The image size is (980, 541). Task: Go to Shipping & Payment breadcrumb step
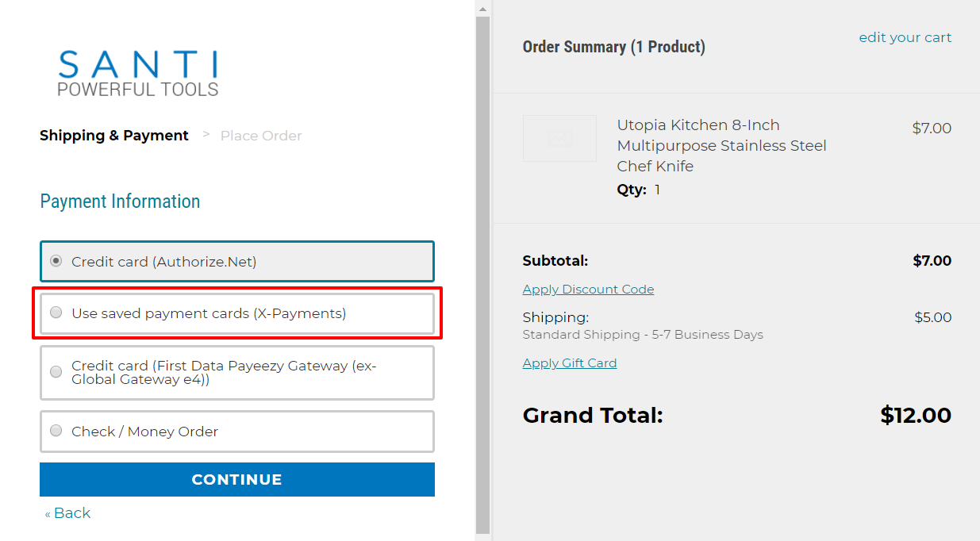pyautogui.click(x=114, y=136)
